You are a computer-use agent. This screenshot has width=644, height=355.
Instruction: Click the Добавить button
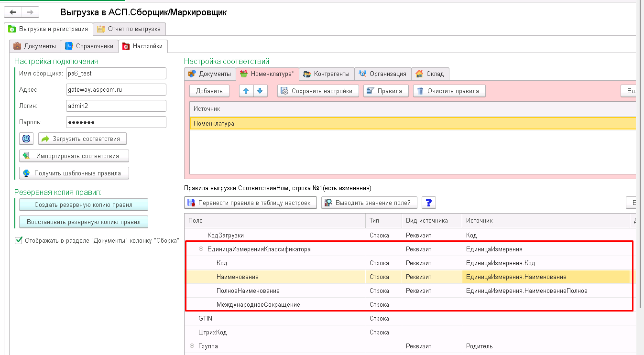pos(209,91)
